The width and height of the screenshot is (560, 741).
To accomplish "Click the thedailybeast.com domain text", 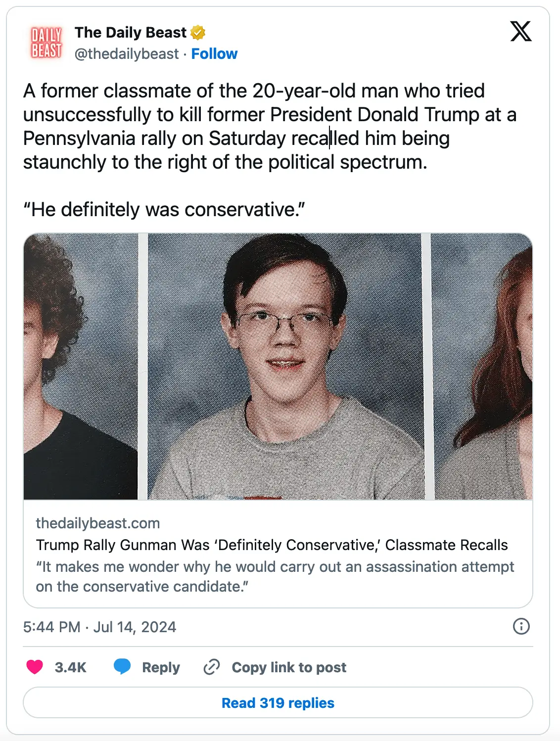I will pyautogui.click(x=98, y=523).
